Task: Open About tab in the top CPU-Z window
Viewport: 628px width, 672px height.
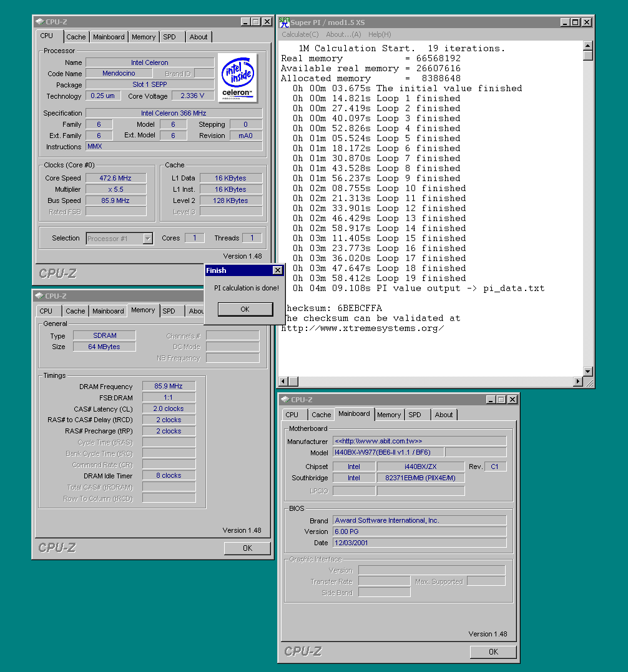Action: pyautogui.click(x=199, y=37)
